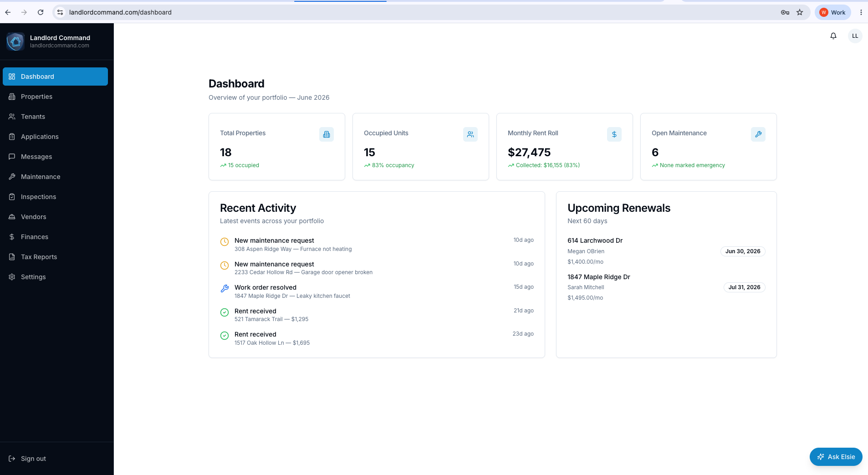Click tenant name Sarah Mitchell

click(586, 287)
